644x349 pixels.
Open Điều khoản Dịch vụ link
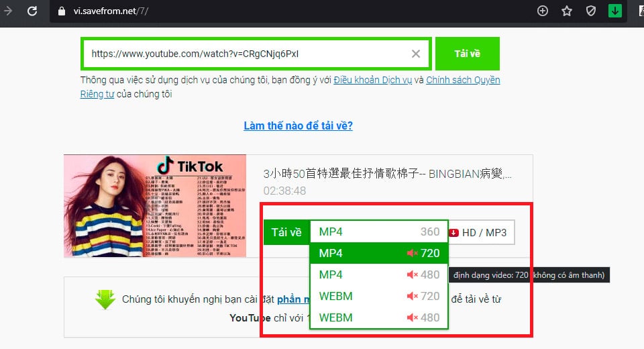point(372,80)
